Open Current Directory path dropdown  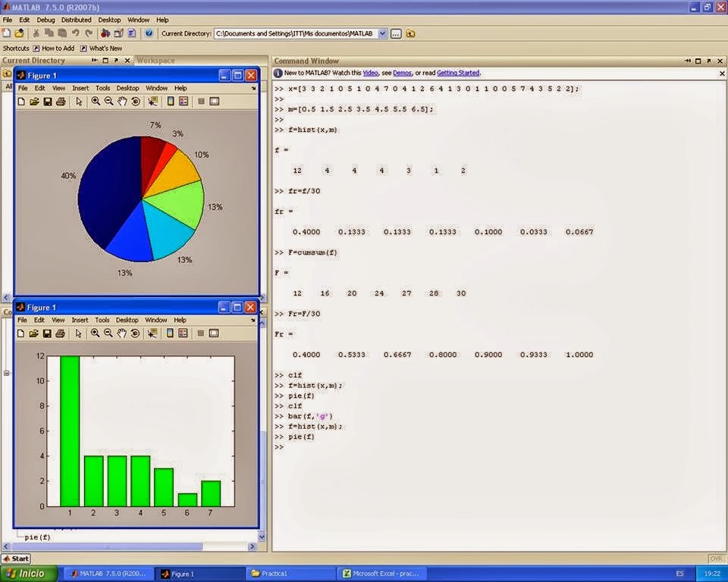(x=382, y=33)
